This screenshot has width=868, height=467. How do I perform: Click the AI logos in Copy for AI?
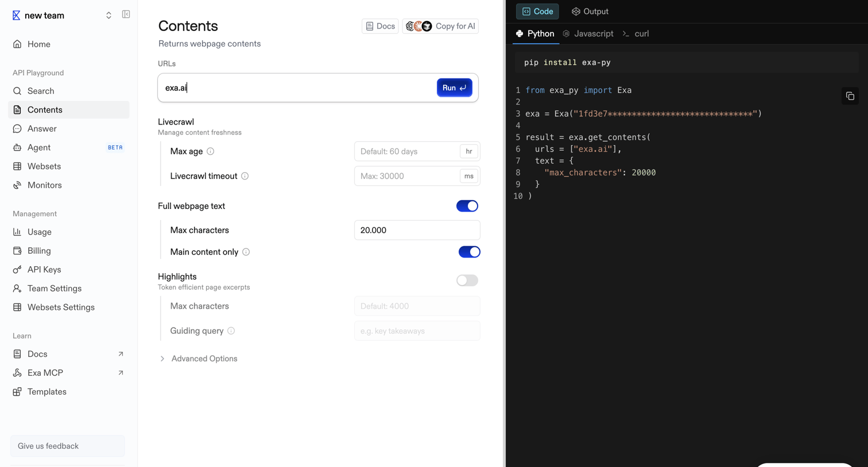point(418,26)
